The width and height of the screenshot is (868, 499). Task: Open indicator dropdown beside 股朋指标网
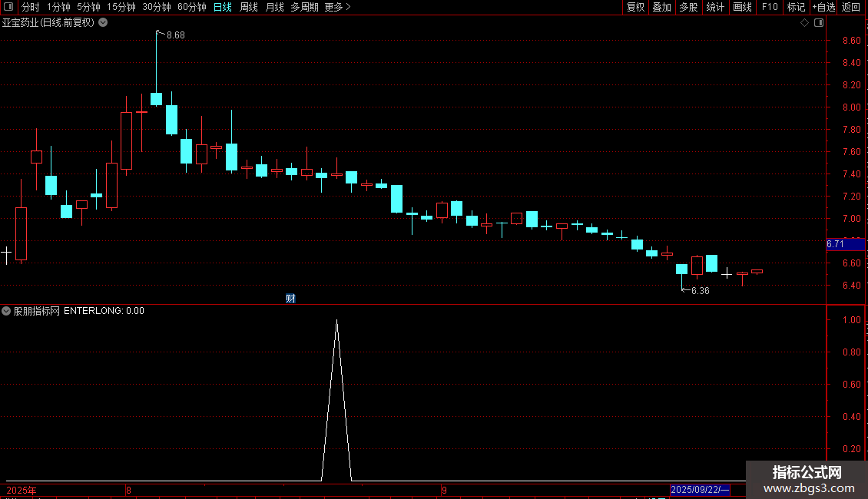(6, 311)
